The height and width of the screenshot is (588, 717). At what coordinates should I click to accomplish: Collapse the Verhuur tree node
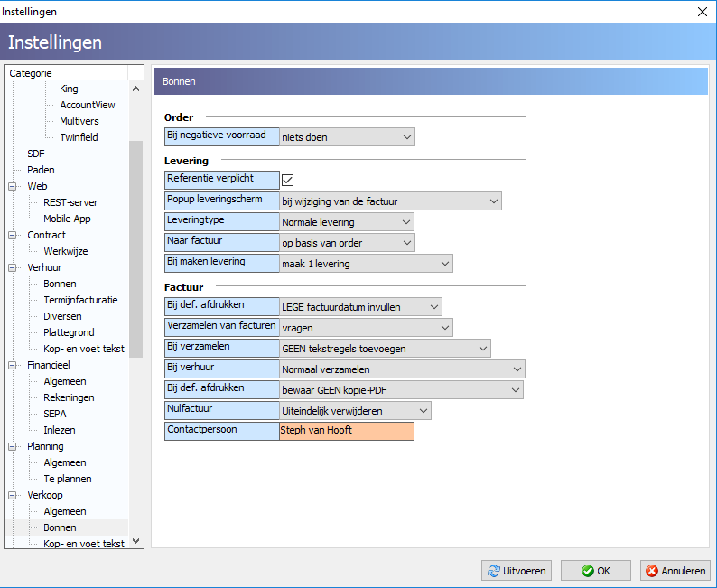tap(12, 268)
